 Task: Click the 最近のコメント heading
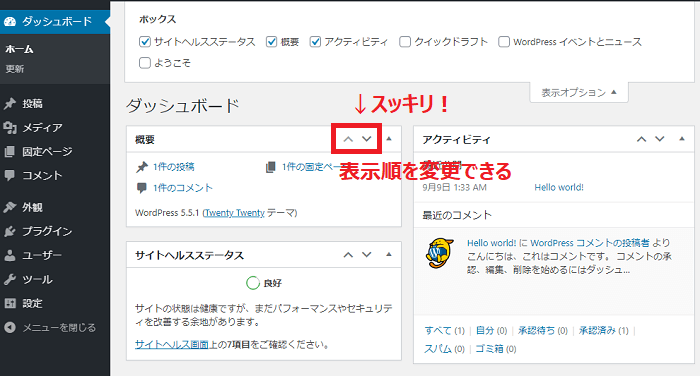pyautogui.click(x=457, y=215)
